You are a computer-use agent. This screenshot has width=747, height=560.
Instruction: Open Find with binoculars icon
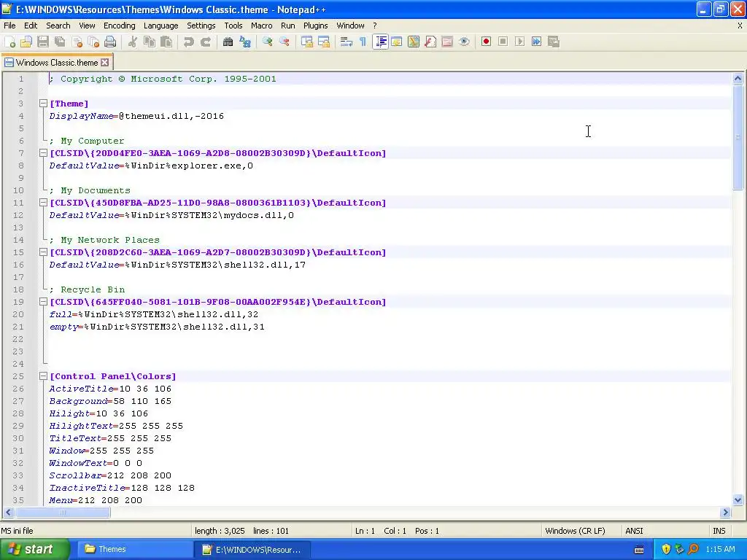click(x=228, y=42)
